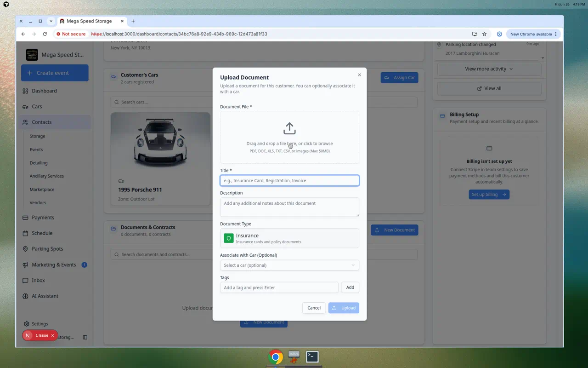Close the Mega Speed Storage tab
The height and width of the screenshot is (368, 588).
(123, 21)
